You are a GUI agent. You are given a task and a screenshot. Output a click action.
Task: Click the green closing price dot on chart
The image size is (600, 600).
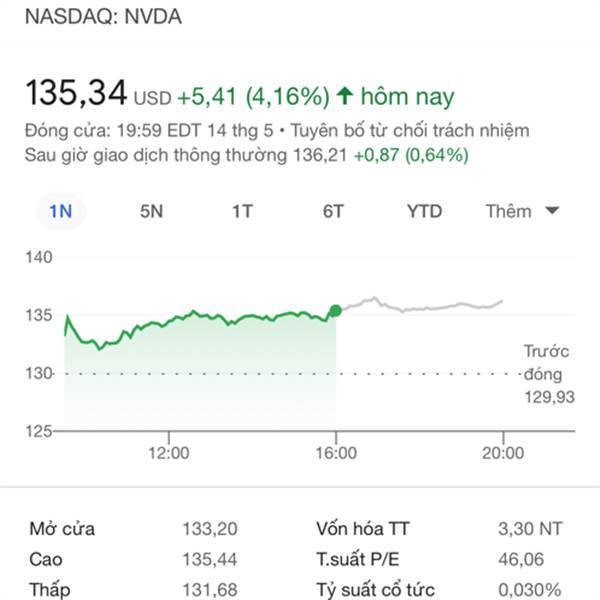pyautogui.click(x=336, y=311)
